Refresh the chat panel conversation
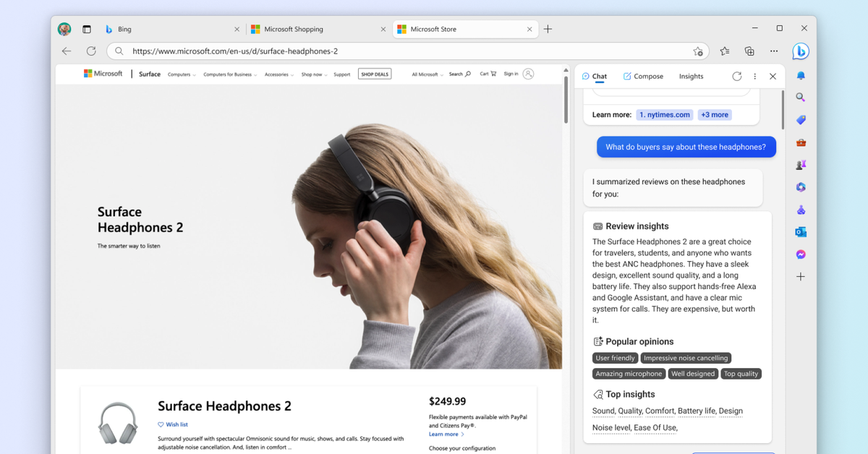The width and height of the screenshot is (868, 454). [x=736, y=76]
